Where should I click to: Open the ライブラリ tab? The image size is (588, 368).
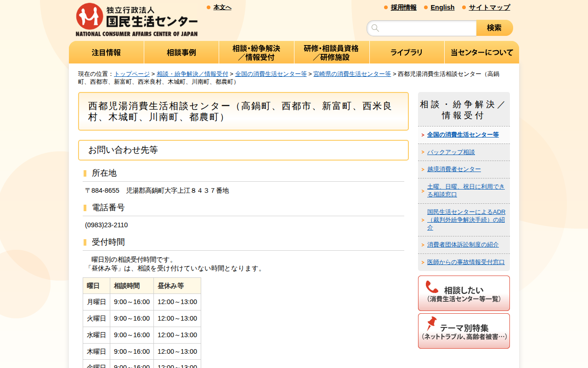(407, 52)
